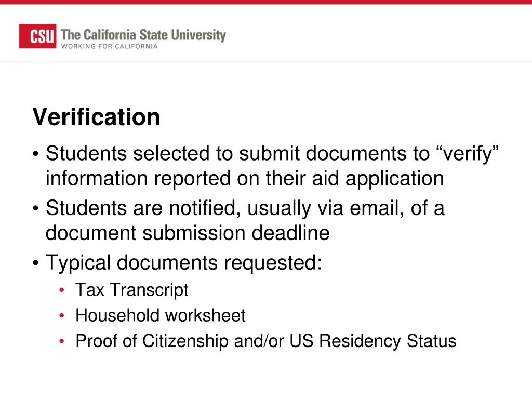This screenshot has width=532, height=399.
Task: Select the "Tax Transcript" sub-item
Action: coord(132,290)
